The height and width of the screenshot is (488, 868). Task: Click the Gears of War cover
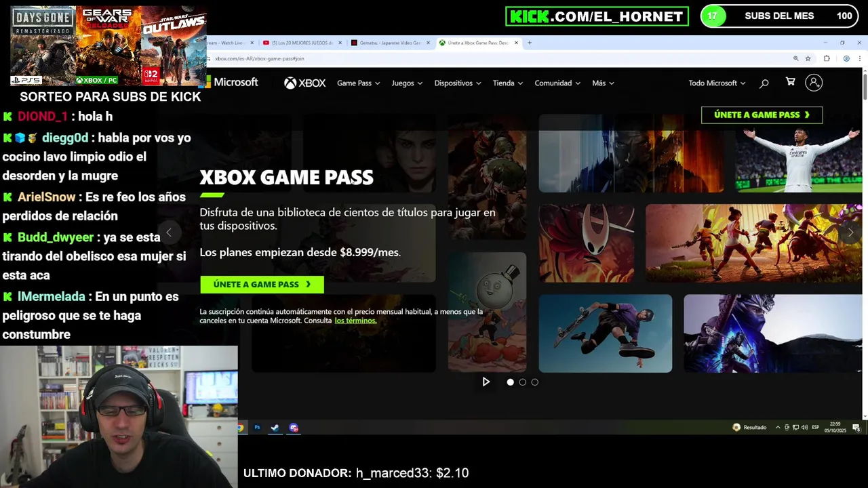(x=108, y=46)
